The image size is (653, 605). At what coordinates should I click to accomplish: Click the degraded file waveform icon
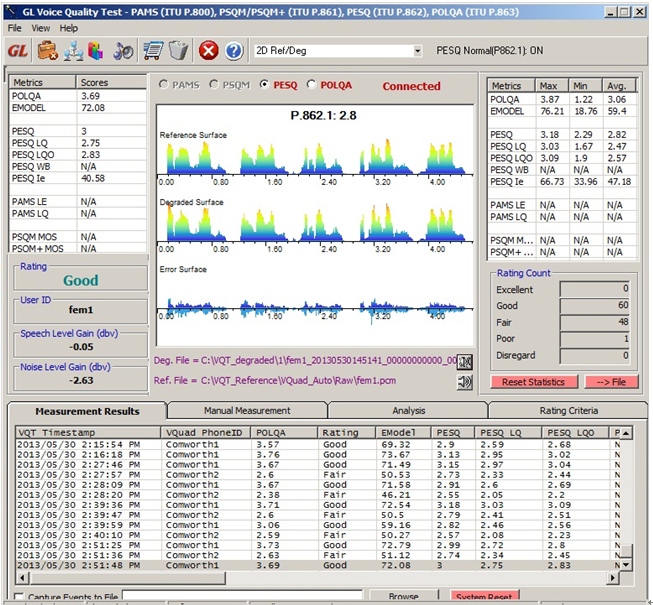click(x=464, y=361)
